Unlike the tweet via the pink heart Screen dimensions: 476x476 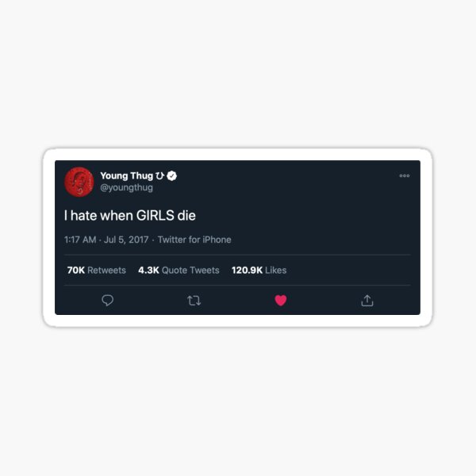tap(281, 300)
